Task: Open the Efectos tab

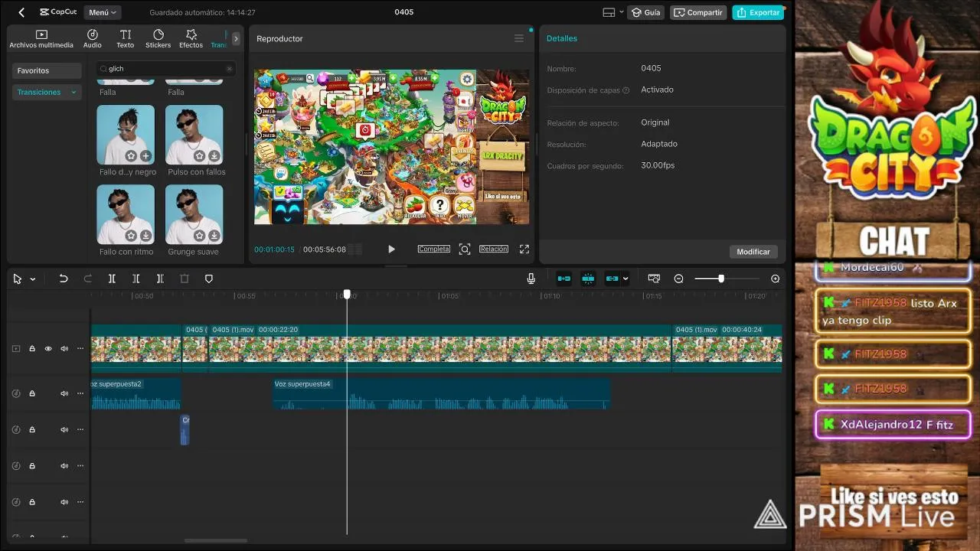Action: [x=191, y=39]
